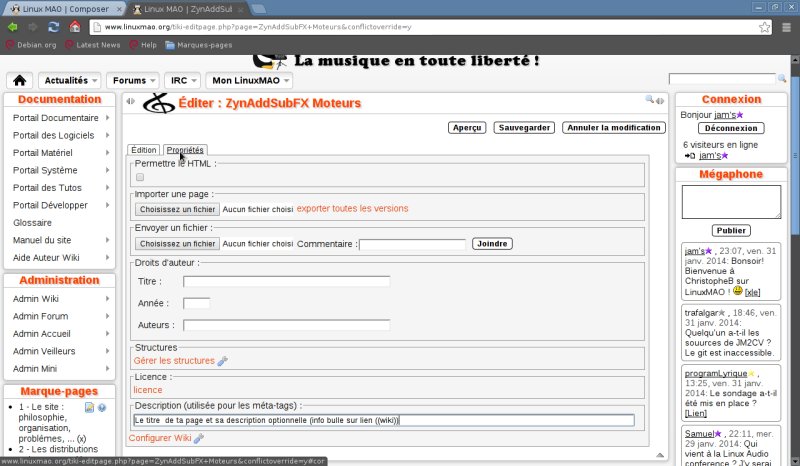800x466 pixels.
Task: Click the Publier button in Mégaphone
Action: click(731, 230)
